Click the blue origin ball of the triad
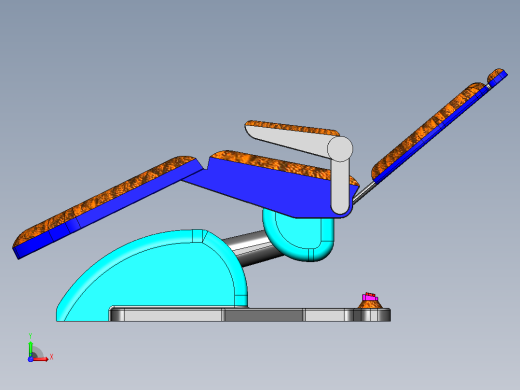The height and width of the screenshot is (390, 520). tap(30, 359)
